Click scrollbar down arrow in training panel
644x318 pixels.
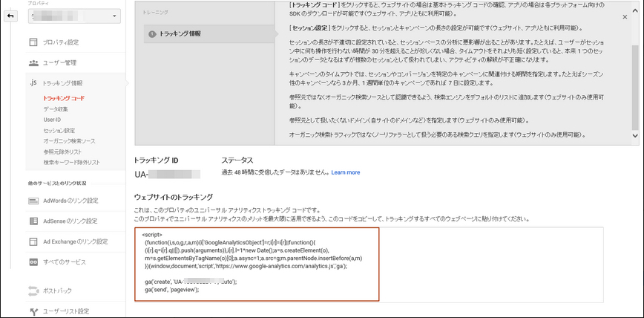(x=635, y=135)
